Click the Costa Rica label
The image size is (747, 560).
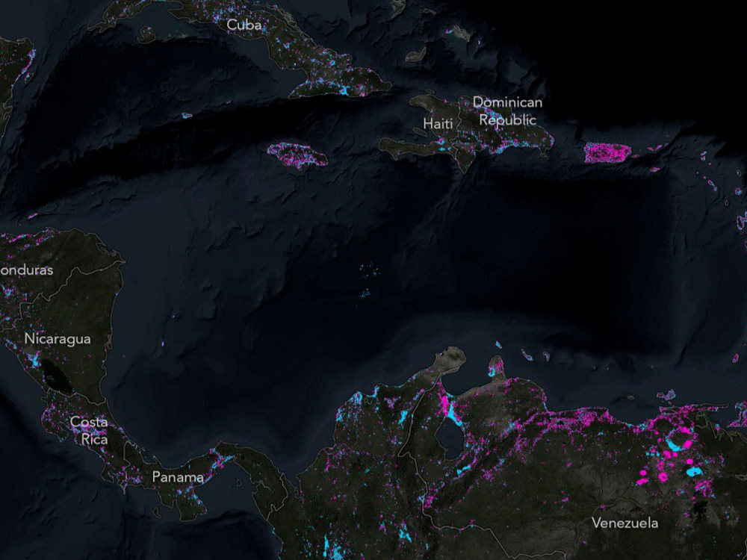(x=89, y=431)
